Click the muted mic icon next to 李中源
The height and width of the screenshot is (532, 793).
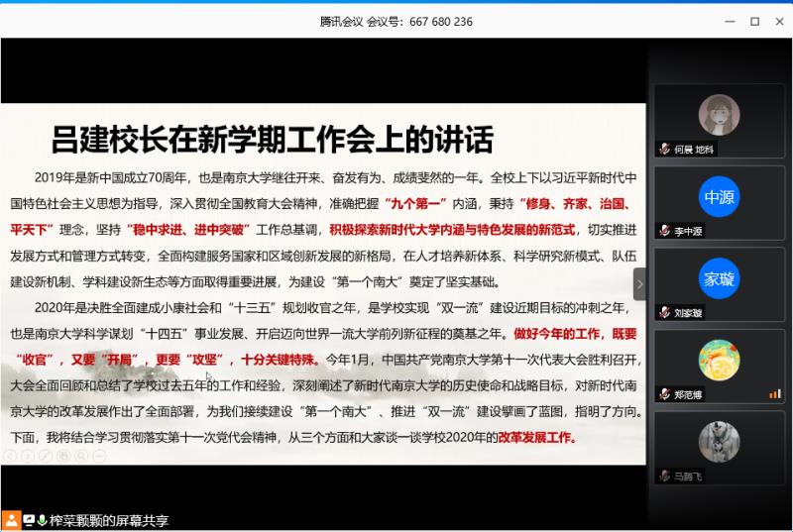pos(665,231)
